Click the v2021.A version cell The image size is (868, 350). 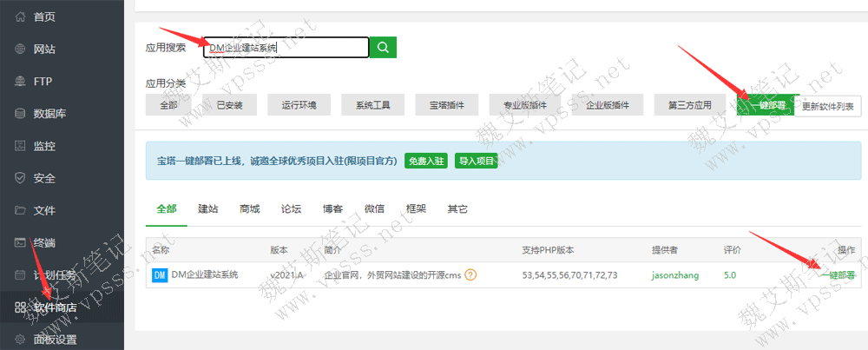pyautogui.click(x=286, y=275)
